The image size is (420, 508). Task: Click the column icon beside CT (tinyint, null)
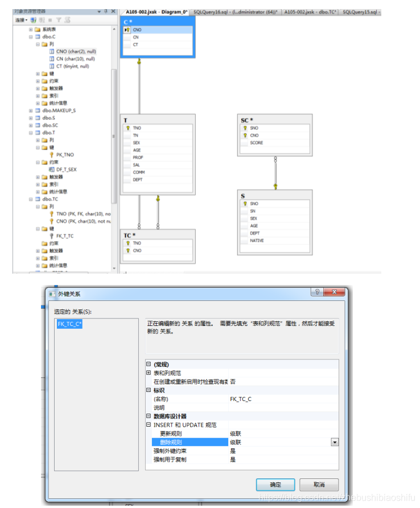52,66
